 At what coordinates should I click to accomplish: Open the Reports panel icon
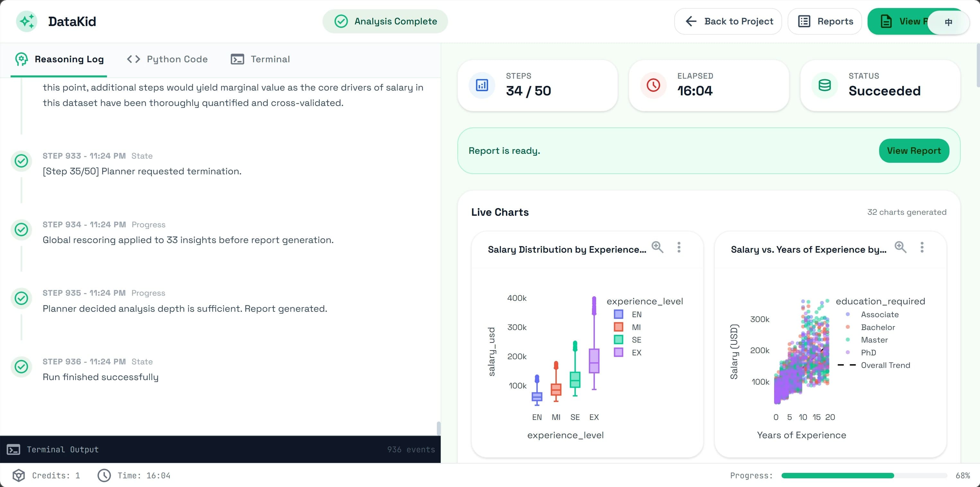[804, 21]
